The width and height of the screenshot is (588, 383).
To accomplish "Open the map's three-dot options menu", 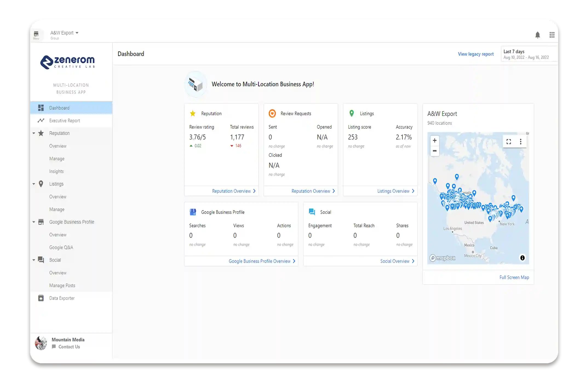I will [x=521, y=141].
